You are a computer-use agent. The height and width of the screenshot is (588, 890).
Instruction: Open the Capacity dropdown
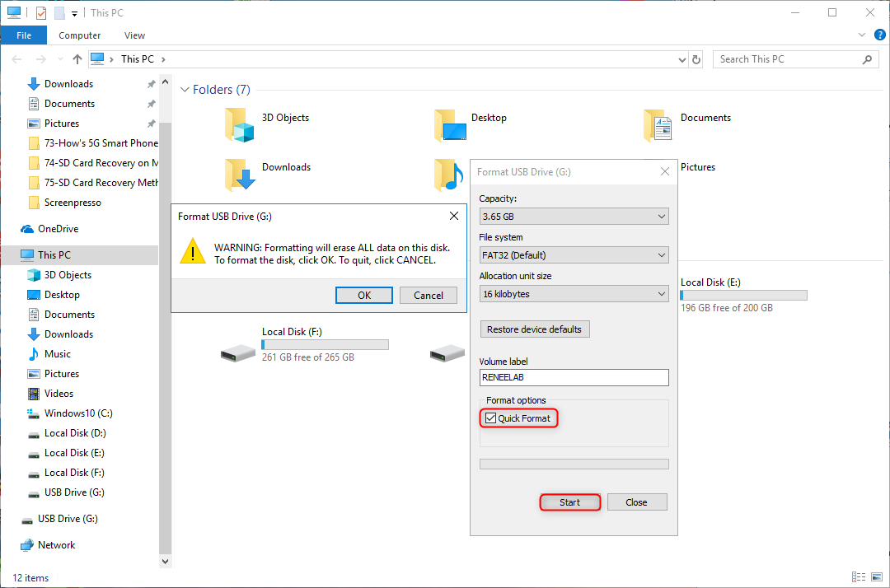[574, 217]
